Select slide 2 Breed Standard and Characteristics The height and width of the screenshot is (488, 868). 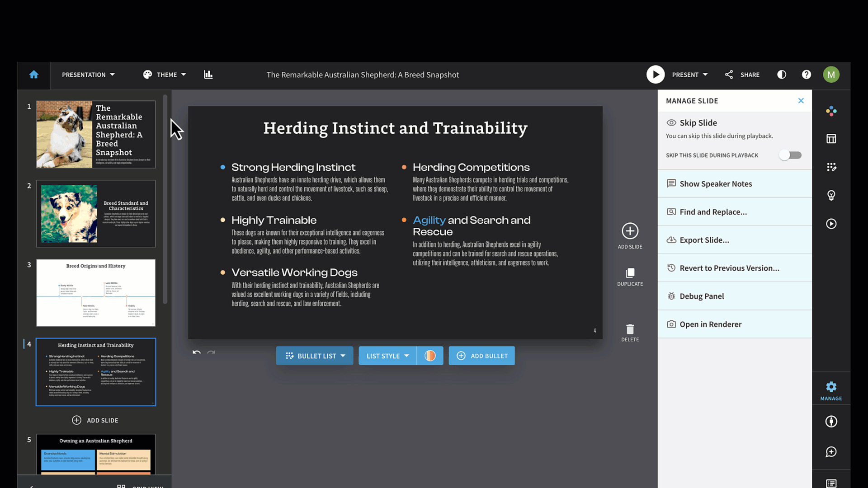96,213
